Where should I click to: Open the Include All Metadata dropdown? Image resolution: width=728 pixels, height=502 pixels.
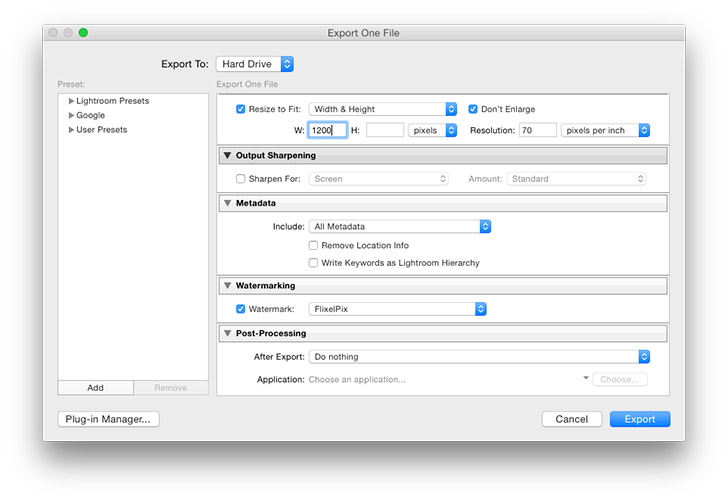[400, 227]
